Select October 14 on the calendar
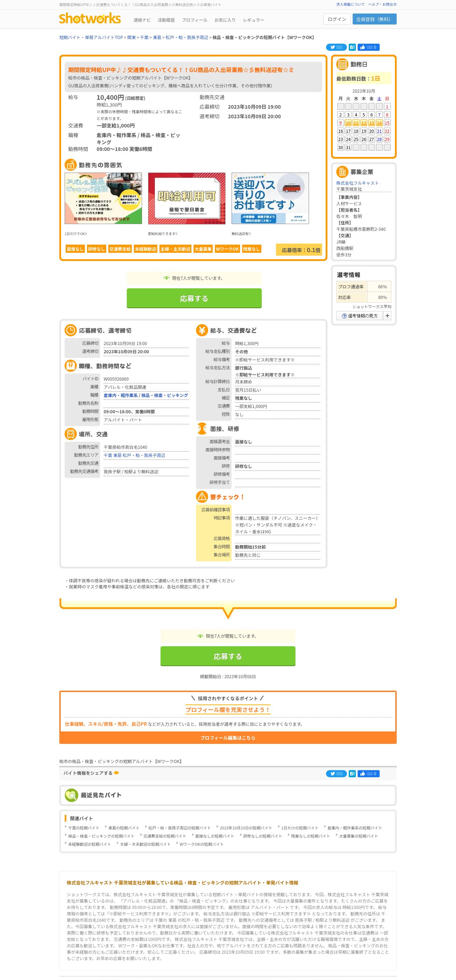 click(x=379, y=123)
